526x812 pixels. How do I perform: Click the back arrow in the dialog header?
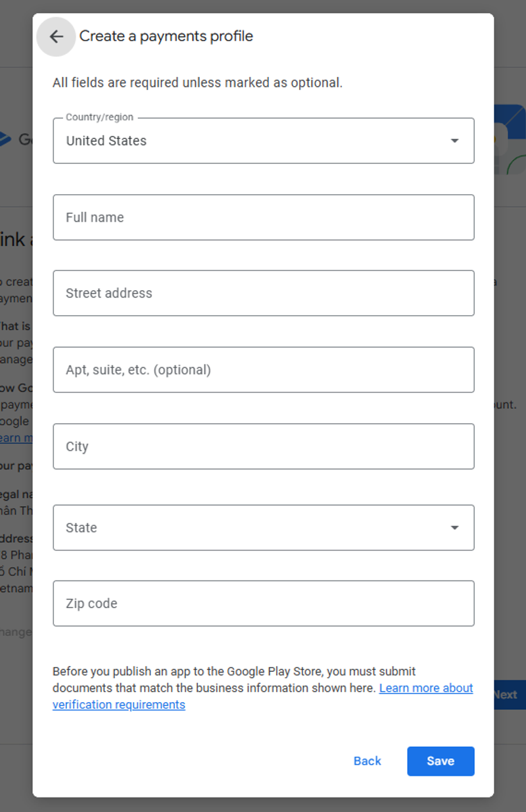click(x=56, y=37)
